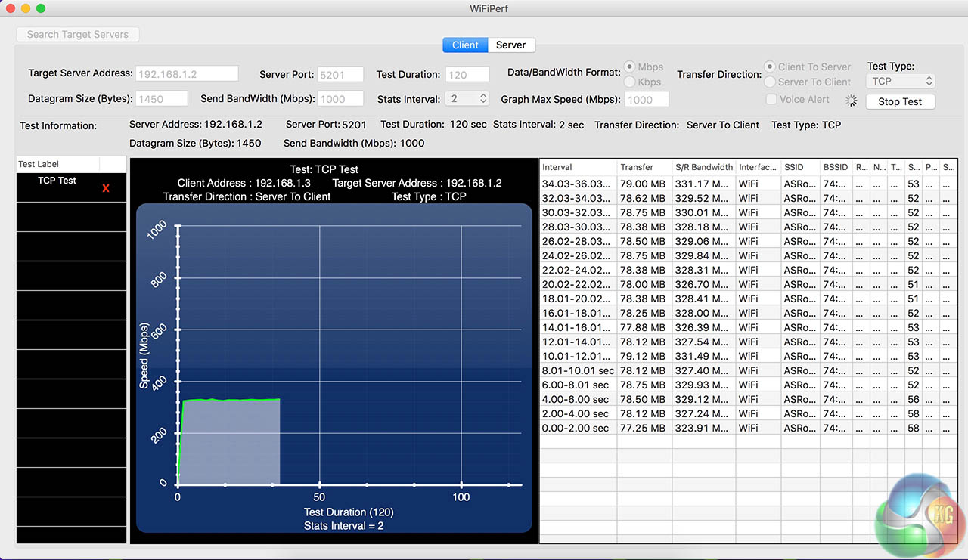Open the Test Type TCP dropdown
The width and height of the screenshot is (968, 560).
coord(901,81)
